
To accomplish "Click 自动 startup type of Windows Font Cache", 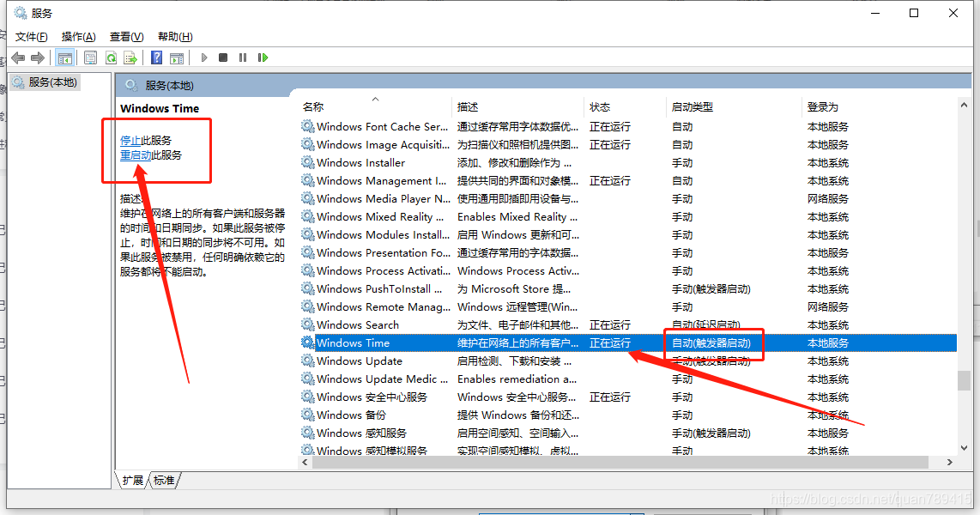I will pyautogui.click(x=682, y=127).
